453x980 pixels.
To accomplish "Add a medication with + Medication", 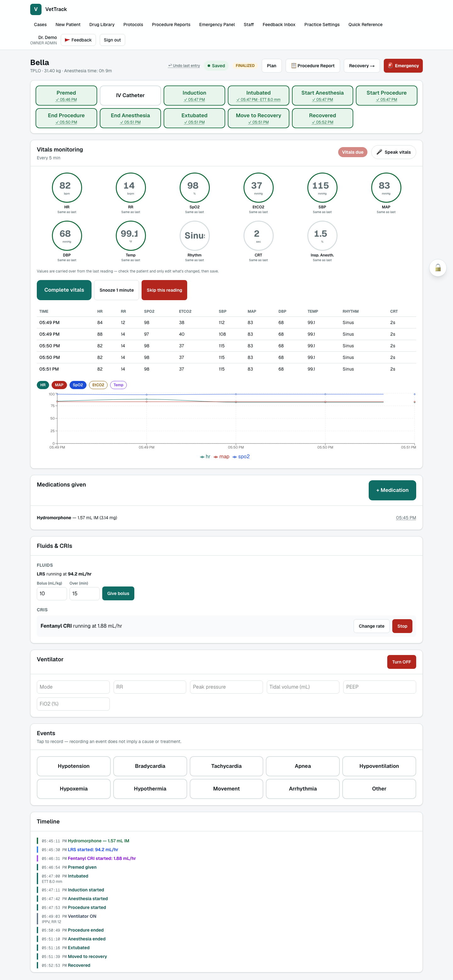I will (x=392, y=490).
